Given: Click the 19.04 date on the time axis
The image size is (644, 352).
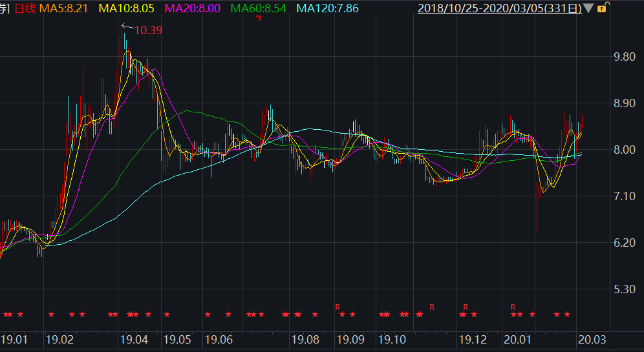Looking at the screenshot, I should (x=134, y=339).
